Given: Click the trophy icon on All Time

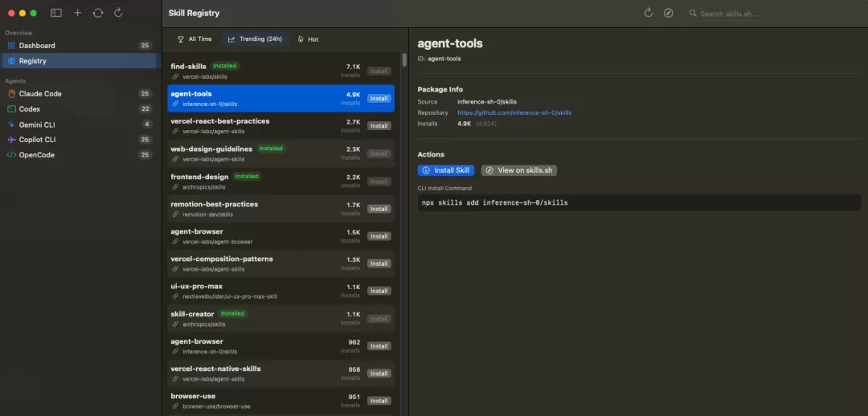Looking at the screenshot, I should [181, 39].
